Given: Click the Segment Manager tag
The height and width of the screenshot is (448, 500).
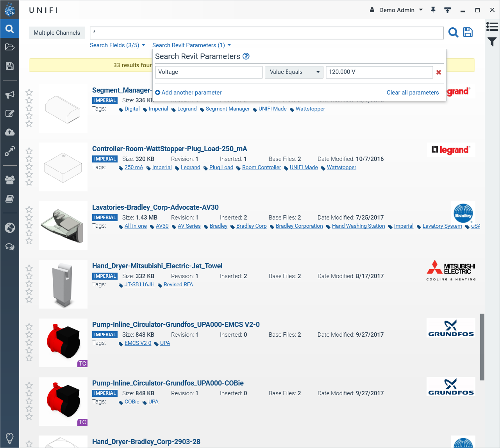Looking at the screenshot, I should click(x=228, y=109).
